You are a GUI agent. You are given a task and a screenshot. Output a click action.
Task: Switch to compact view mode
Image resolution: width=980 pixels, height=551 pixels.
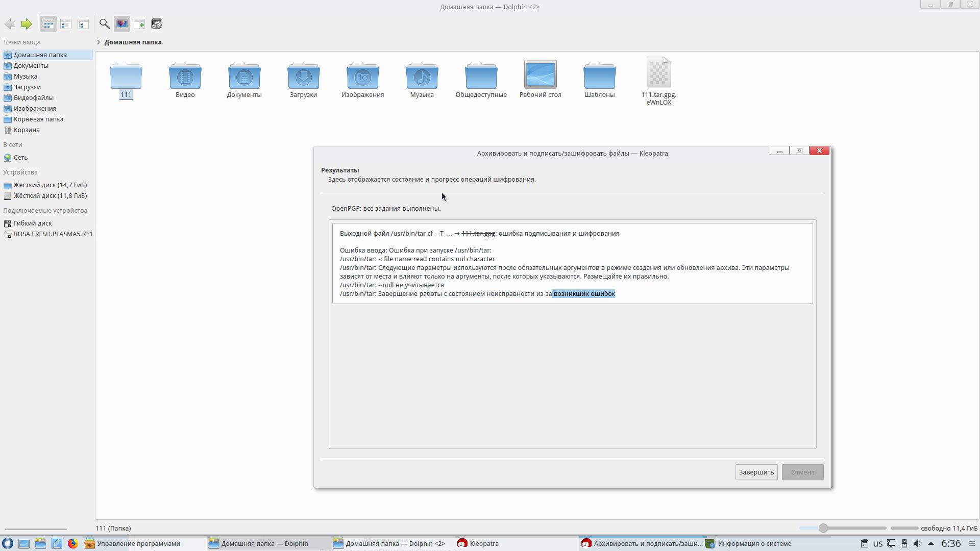click(66, 24)
